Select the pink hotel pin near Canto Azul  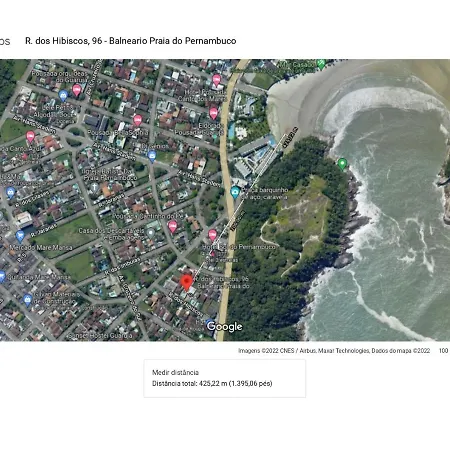coord(30,137)
